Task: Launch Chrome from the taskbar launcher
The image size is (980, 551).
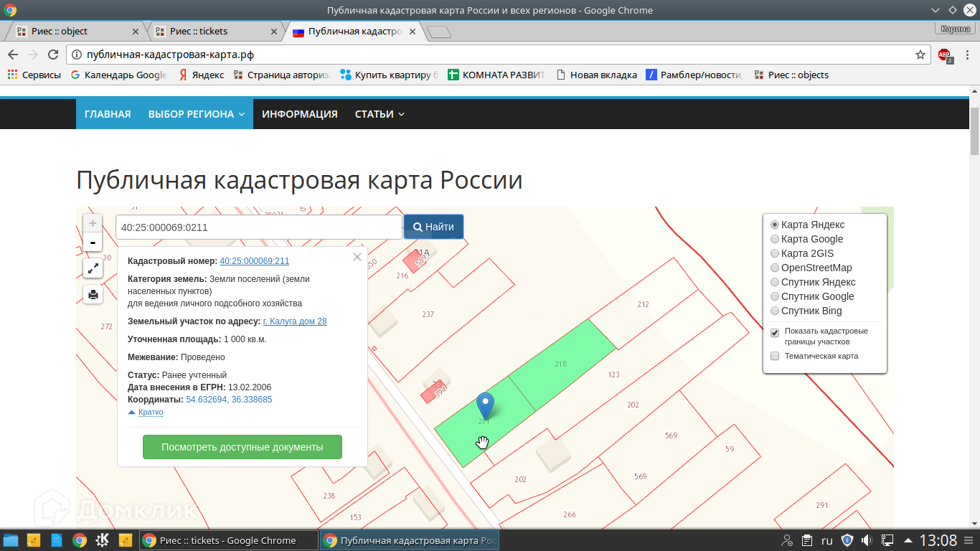Action: [x=80, y=540]
